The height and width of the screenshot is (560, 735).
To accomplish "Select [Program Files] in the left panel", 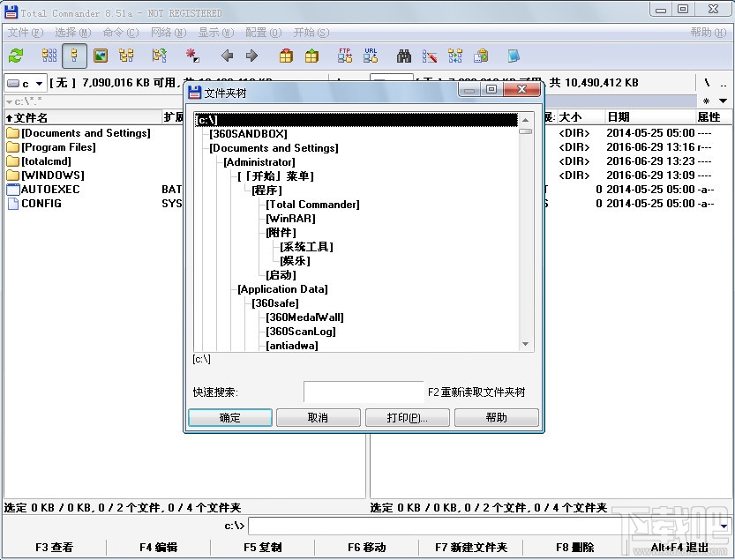I will pyautogui.click(x=58, y=147).
